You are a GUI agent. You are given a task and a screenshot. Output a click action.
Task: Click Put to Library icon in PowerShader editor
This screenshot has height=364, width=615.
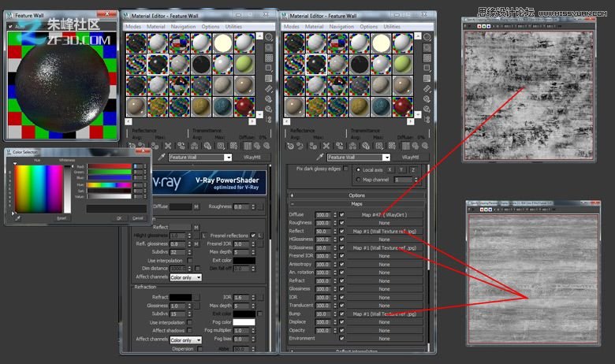coord(207,146)
